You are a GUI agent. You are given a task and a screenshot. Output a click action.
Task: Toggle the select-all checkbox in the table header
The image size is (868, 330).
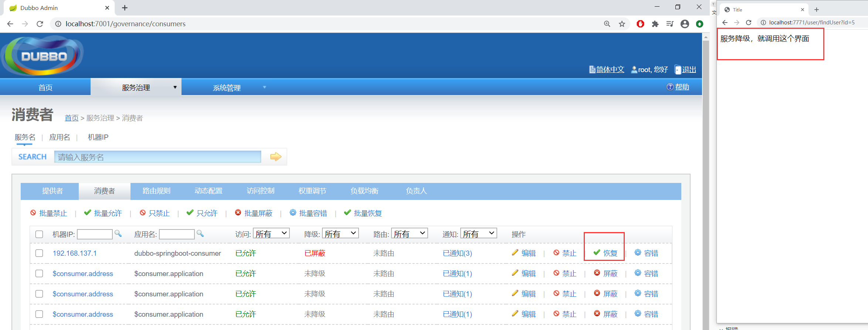[39, 234]
